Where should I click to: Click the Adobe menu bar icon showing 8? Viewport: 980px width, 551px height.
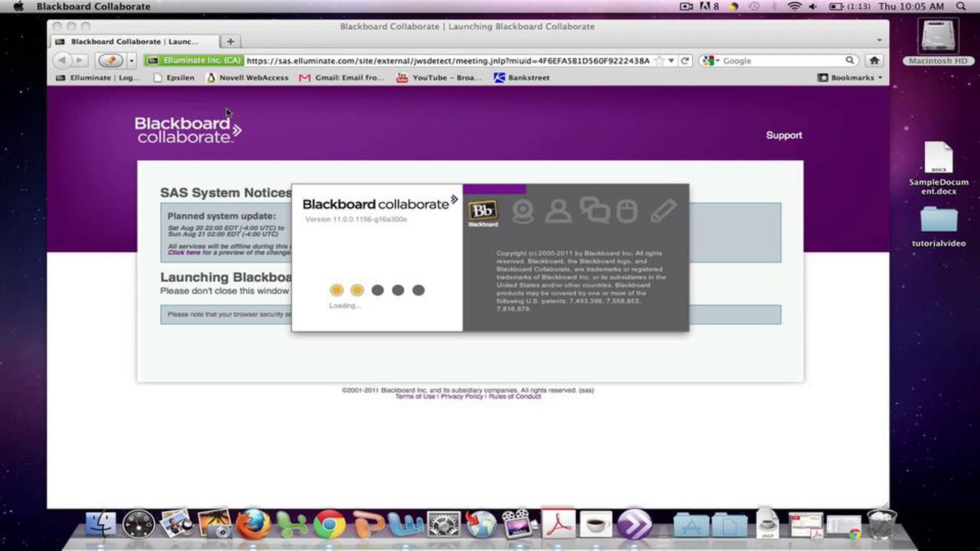pos(709,7)
